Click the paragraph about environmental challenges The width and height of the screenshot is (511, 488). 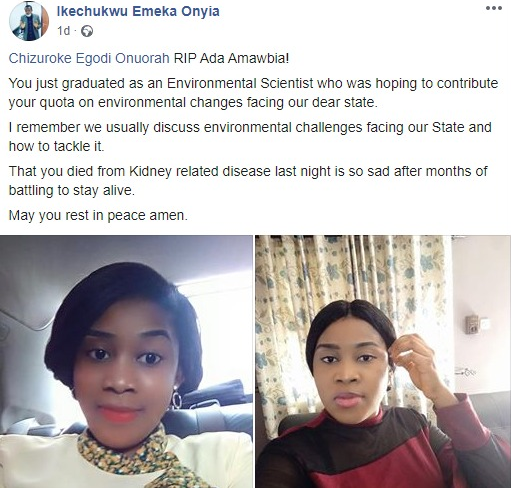[250, 137]
